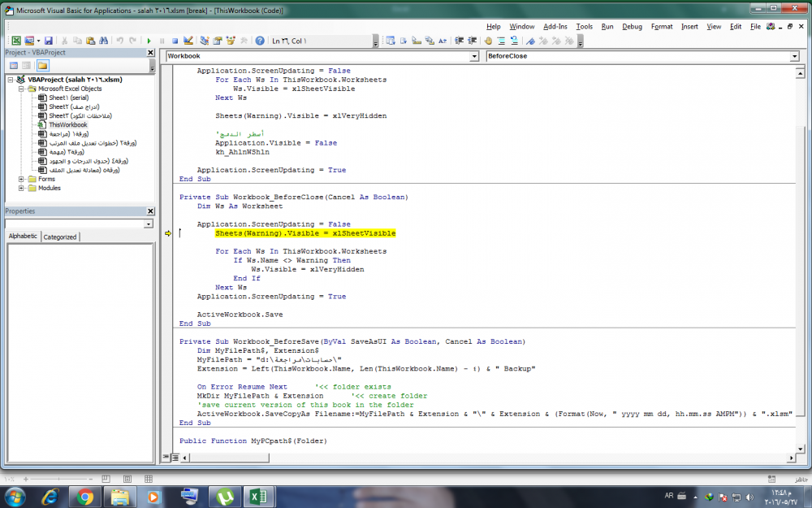This screenshot has width=812, height=508.
Task: Open the Window menu
Action: pyautogui.click(x=522, y=27)
